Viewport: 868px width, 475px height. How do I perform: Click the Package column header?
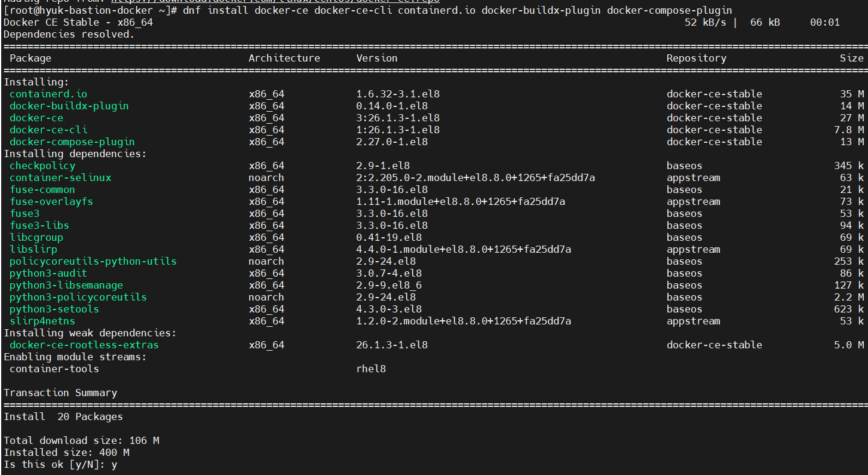[x=30, y=58]
